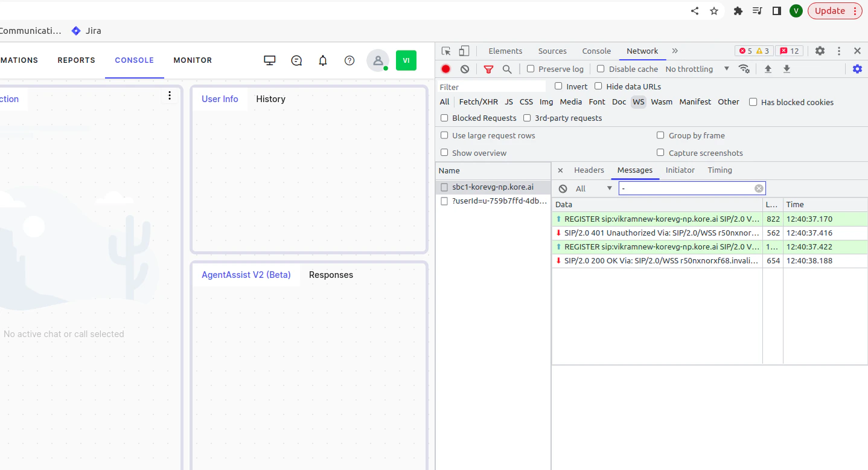Click the red Update button
Screen dimensions: 868x470
pos(831,10)
